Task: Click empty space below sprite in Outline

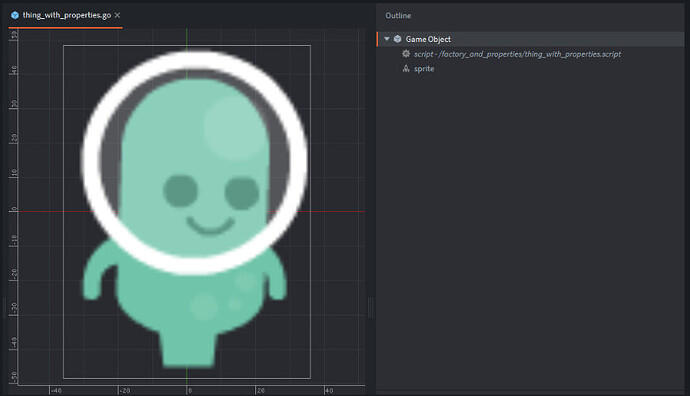Action: (530, 229)
